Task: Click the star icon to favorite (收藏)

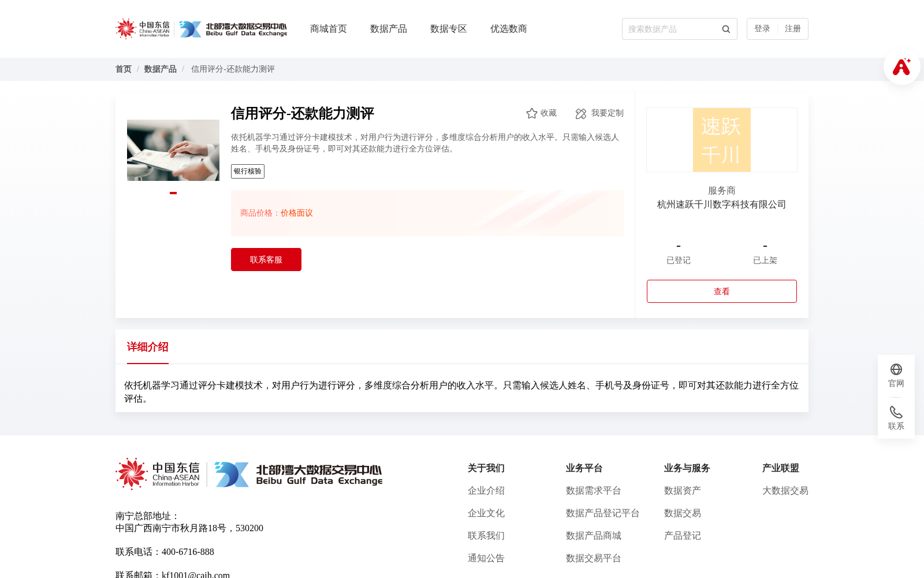Action: [x=532, y=113]
